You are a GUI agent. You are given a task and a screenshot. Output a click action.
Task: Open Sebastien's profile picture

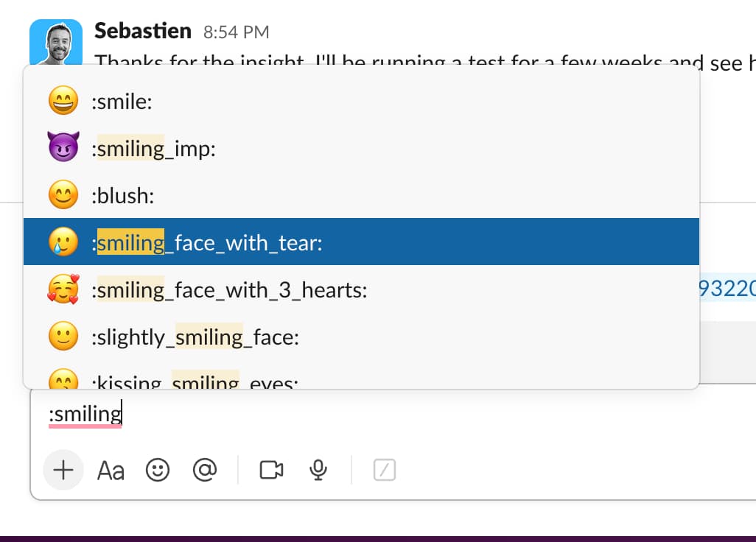56,42
